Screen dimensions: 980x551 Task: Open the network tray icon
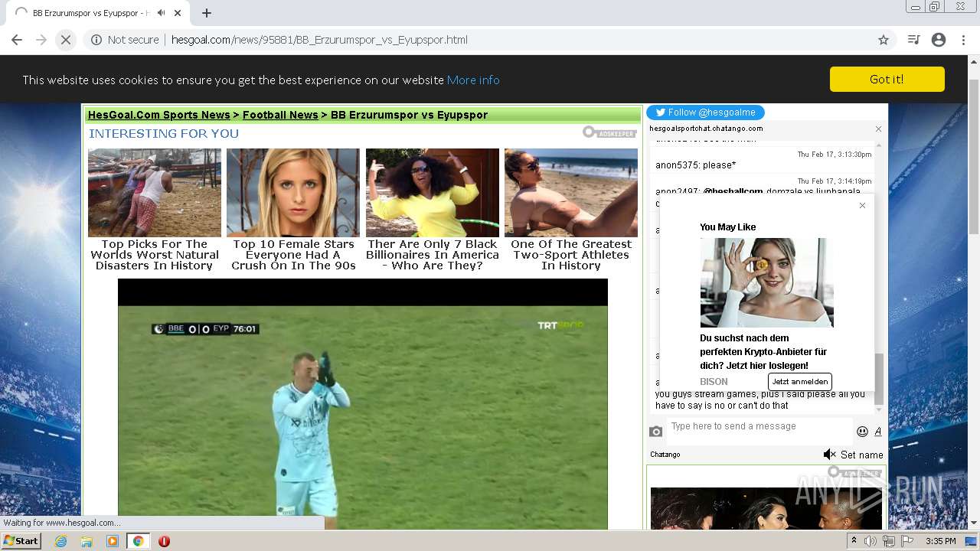889,541
